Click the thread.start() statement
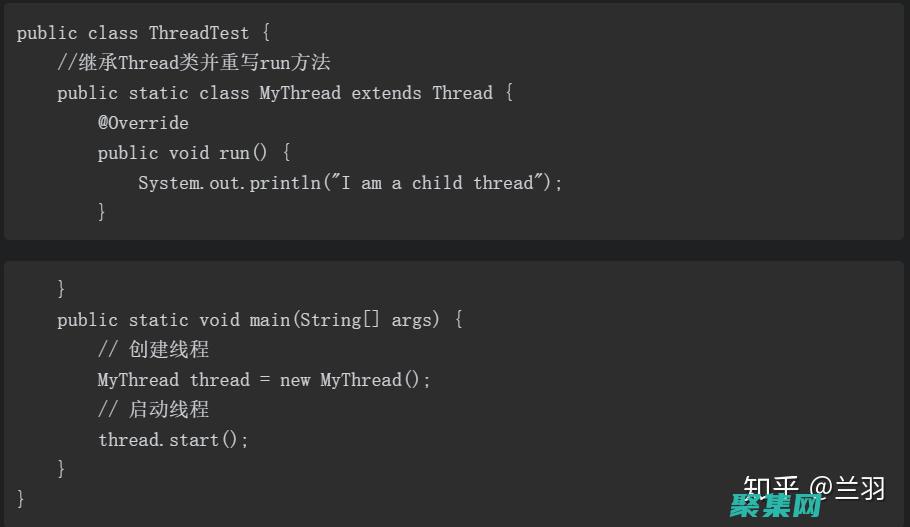The height and width of the screenshot is (527, 910). click(x=173, y=440)
